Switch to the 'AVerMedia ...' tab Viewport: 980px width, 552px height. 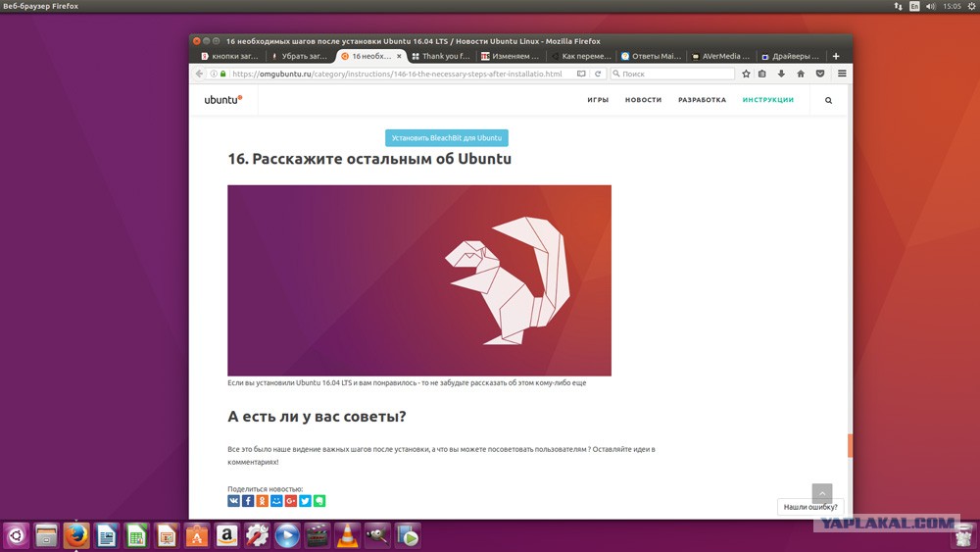tap(720, 56)
